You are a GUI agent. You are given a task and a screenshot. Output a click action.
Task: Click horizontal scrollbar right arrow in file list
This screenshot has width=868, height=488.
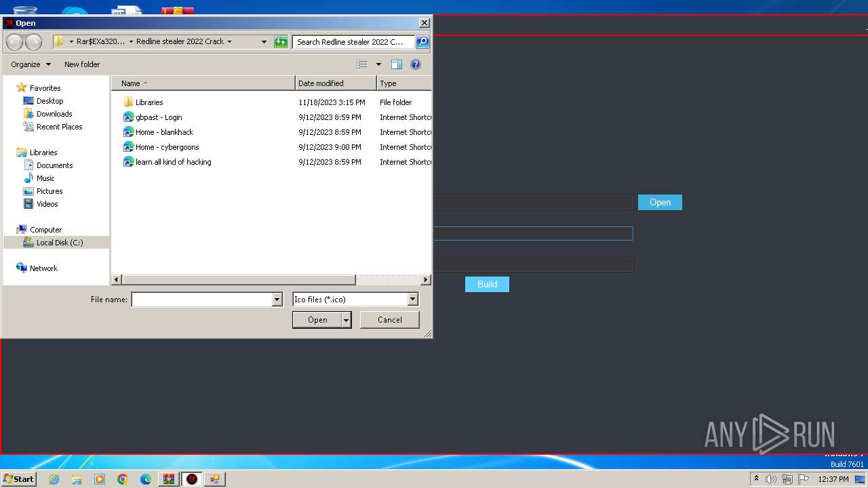[426, 280]
